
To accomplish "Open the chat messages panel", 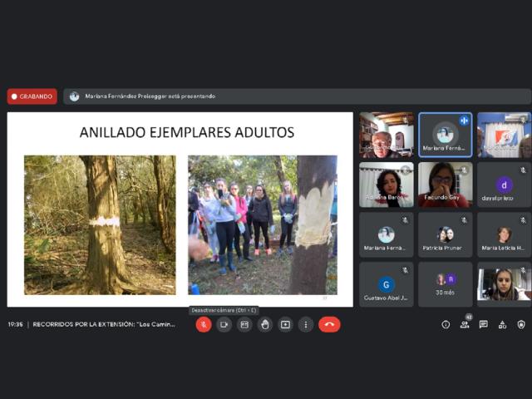I will click(484, 324).
